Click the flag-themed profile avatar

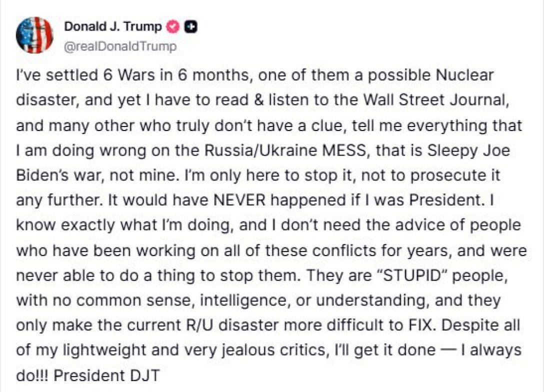[34, 35]
